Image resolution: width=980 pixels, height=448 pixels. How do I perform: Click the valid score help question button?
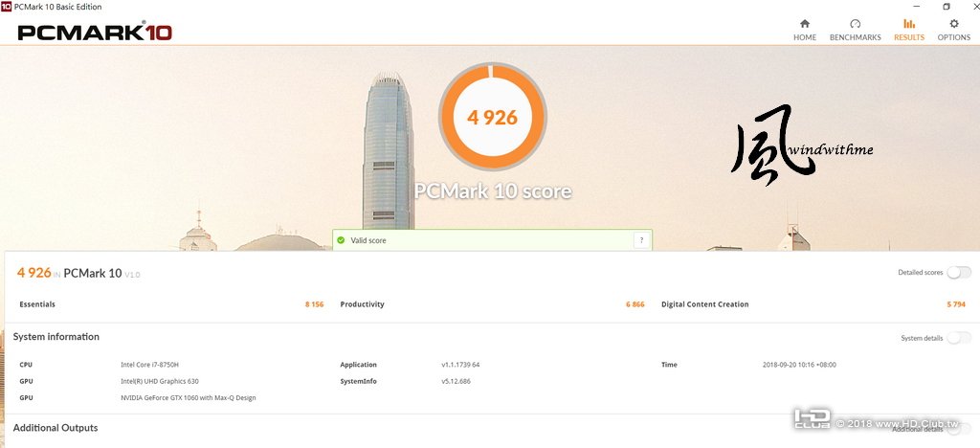[641, 240]
